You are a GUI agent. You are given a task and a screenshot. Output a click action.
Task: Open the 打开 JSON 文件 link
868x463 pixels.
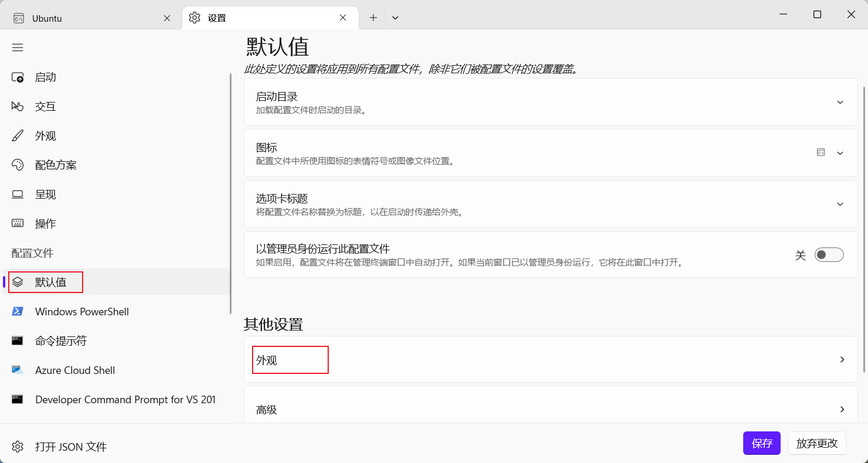pos(70,447)
